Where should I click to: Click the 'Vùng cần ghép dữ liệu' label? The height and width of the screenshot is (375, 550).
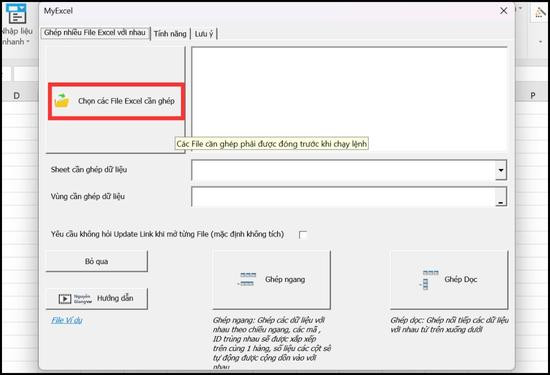(x=88, y=196)
